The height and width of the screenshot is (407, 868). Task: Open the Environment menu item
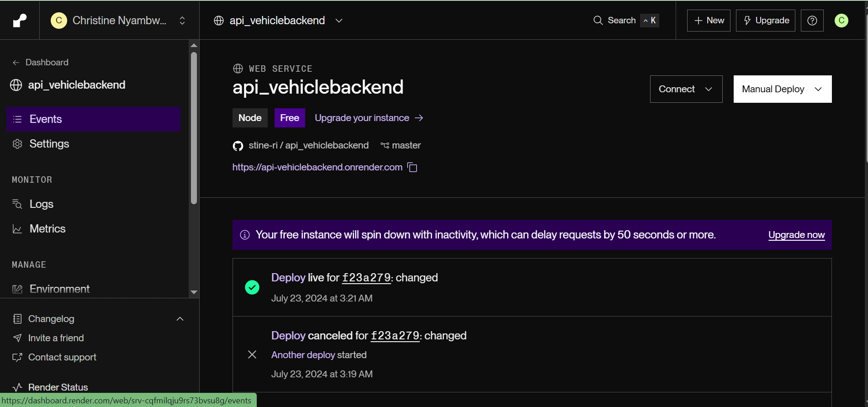point(94,289)
